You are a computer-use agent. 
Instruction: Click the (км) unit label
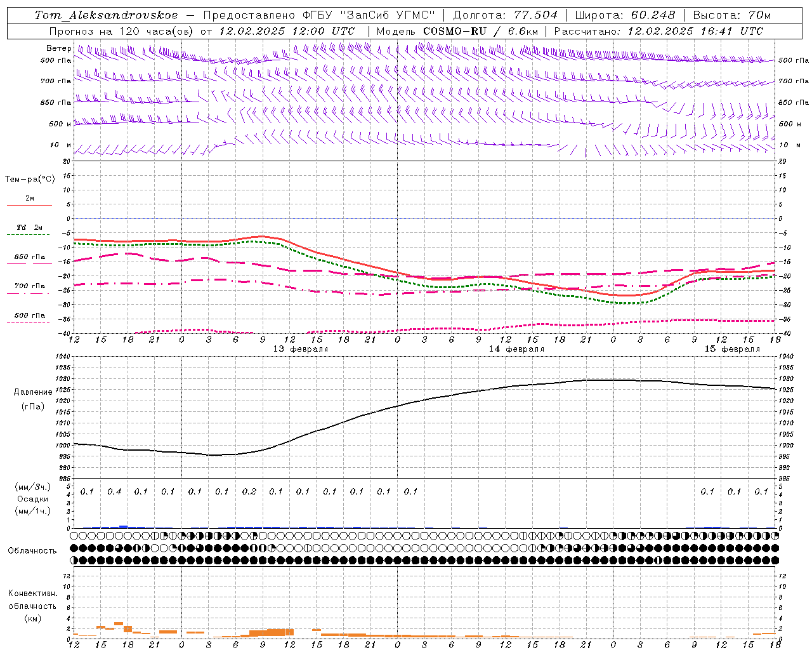click(x=33, y=618)
